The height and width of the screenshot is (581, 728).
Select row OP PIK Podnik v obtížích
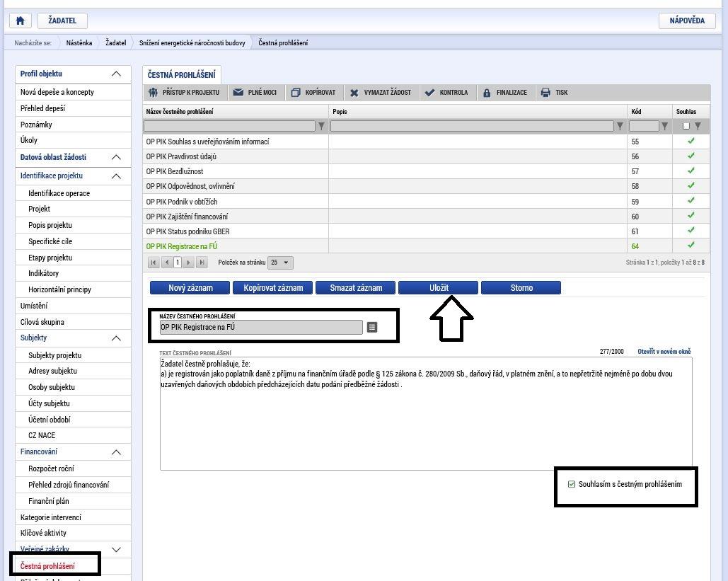(426, 201)
